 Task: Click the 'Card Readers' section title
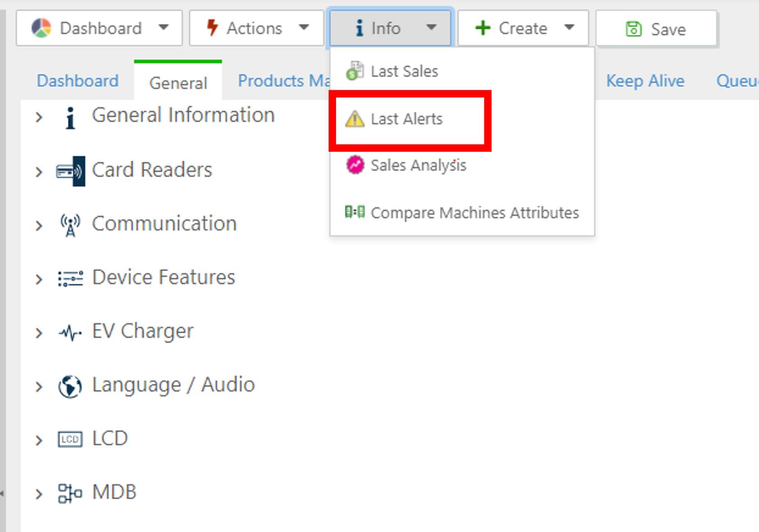(x=152, y=170)
